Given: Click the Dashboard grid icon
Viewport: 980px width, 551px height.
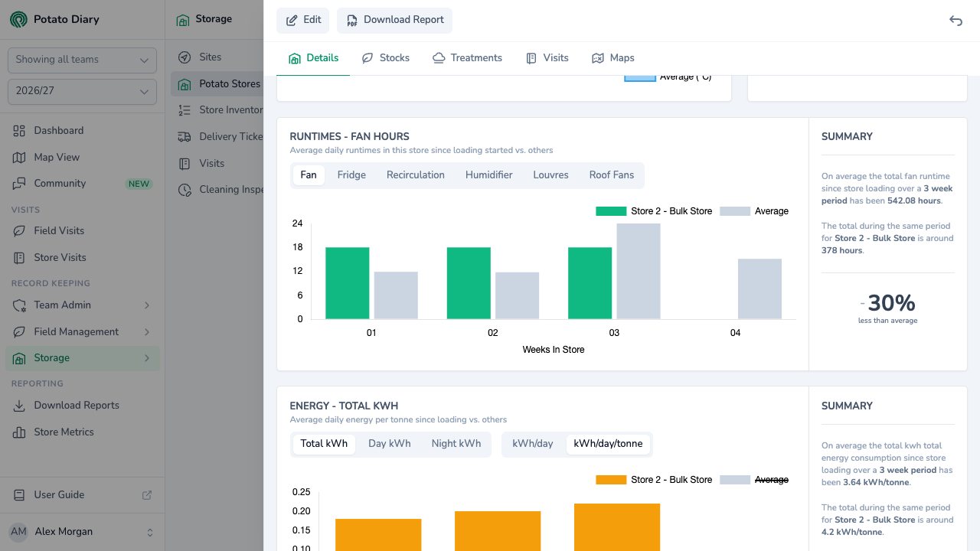Looking at the screenshot, I should pyautogui.click(x=19, y=131).
